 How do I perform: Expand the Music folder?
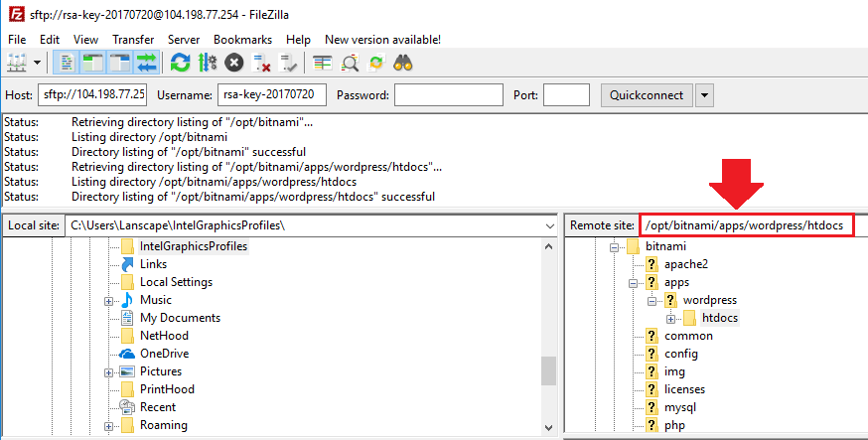(x=108, y=302)
